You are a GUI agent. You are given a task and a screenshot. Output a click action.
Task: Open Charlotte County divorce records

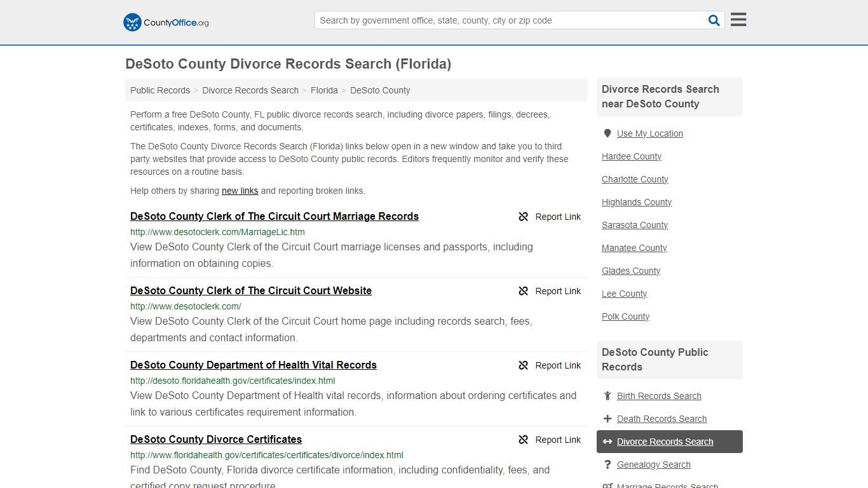pos(635,179)
